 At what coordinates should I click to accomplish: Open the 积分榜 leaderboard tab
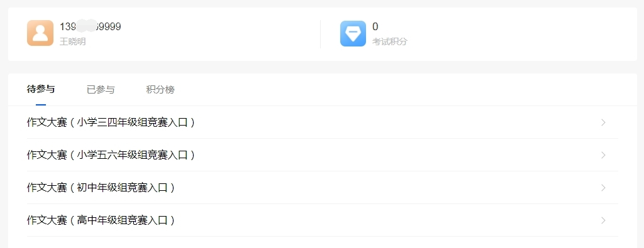pyautogui.click(x=160, y=90)
